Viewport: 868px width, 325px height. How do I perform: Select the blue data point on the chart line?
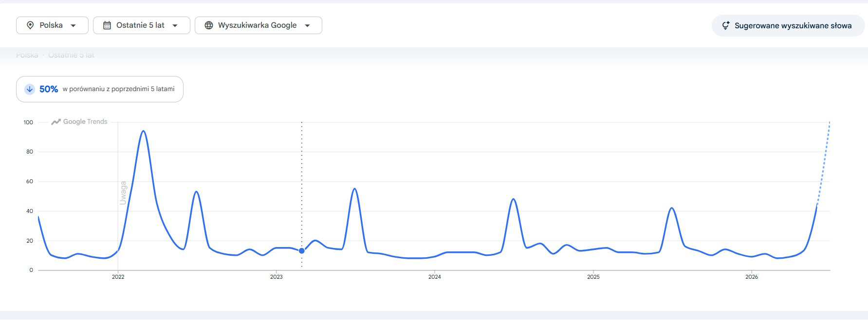pos(302,250)
